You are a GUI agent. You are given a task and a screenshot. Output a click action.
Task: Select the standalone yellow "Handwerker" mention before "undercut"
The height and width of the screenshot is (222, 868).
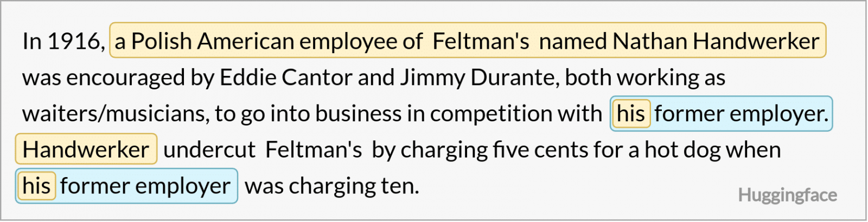[86, 150]
